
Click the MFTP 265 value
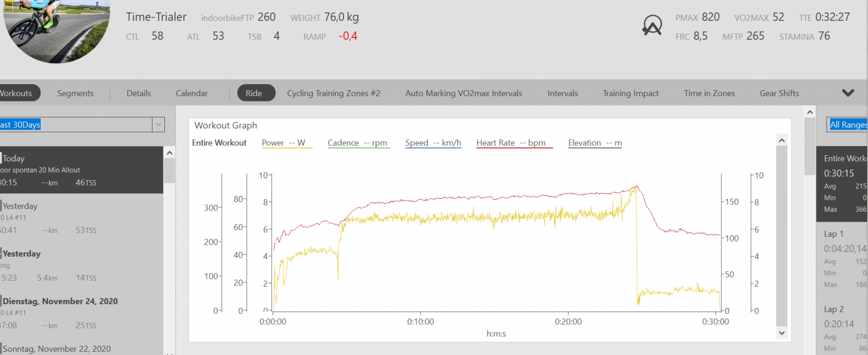point(755,36)
